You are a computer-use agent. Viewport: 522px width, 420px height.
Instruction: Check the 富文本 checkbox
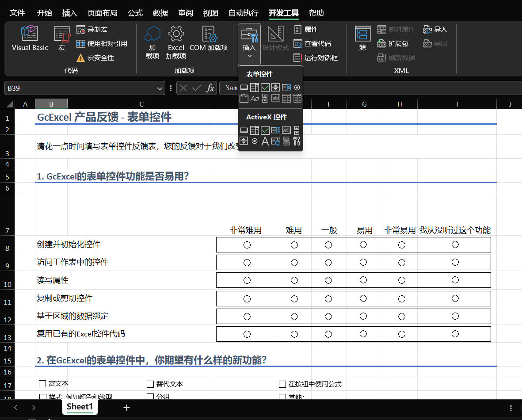(x=42, y=384)
